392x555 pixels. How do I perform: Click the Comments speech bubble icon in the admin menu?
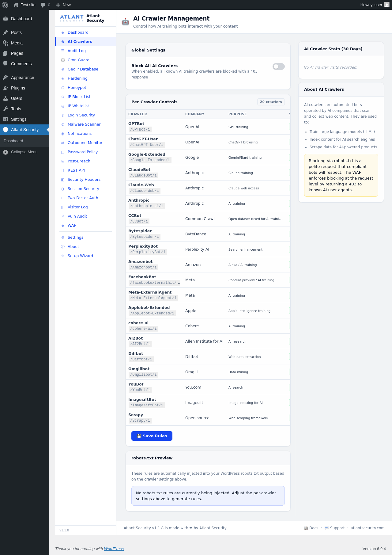pos(6,64)
